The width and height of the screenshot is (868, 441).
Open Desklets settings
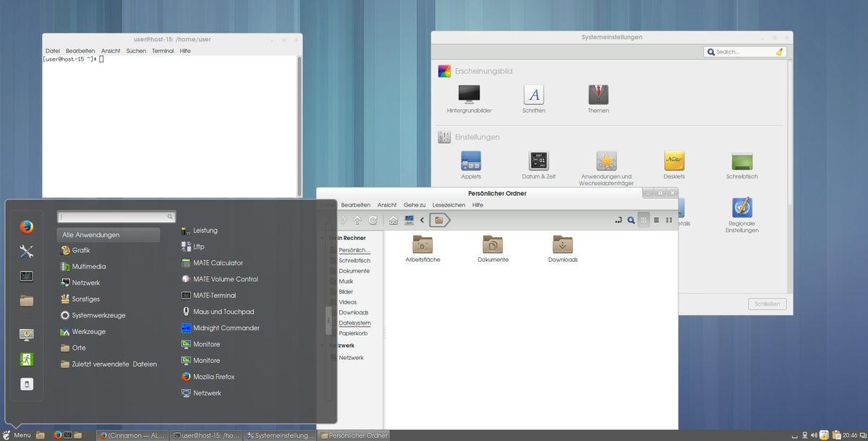674,166
